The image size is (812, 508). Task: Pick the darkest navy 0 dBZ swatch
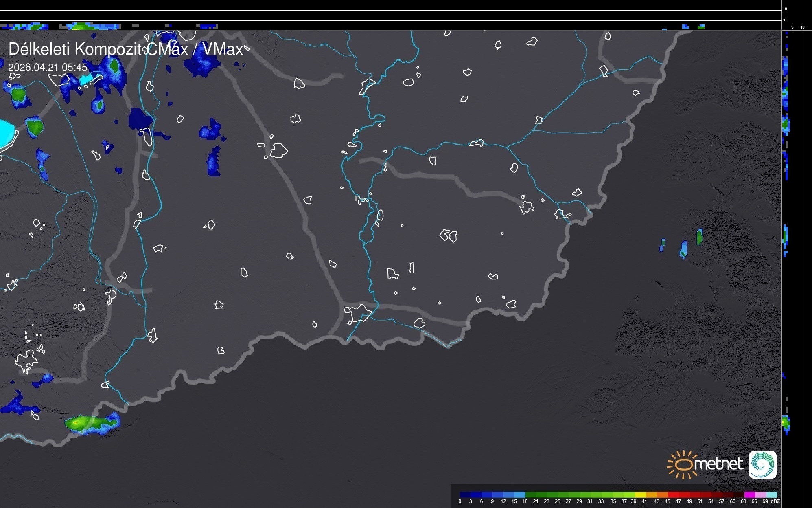click(465, 495)
